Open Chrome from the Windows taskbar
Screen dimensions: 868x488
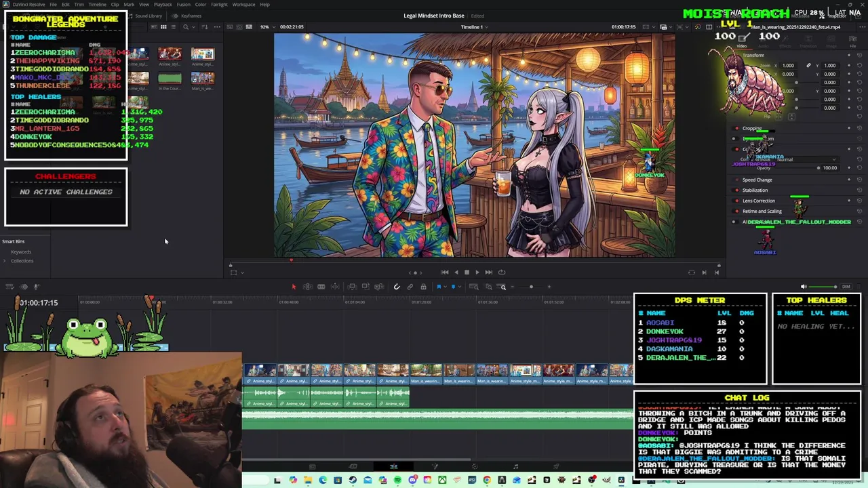click(x=487, y=481)
